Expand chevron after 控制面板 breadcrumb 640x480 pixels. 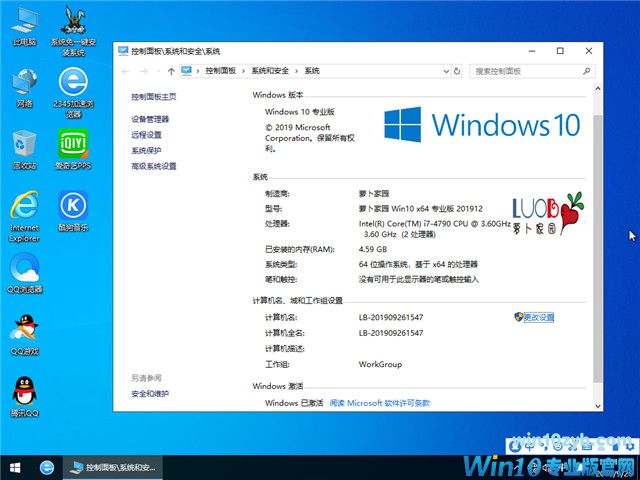point(243,71)
